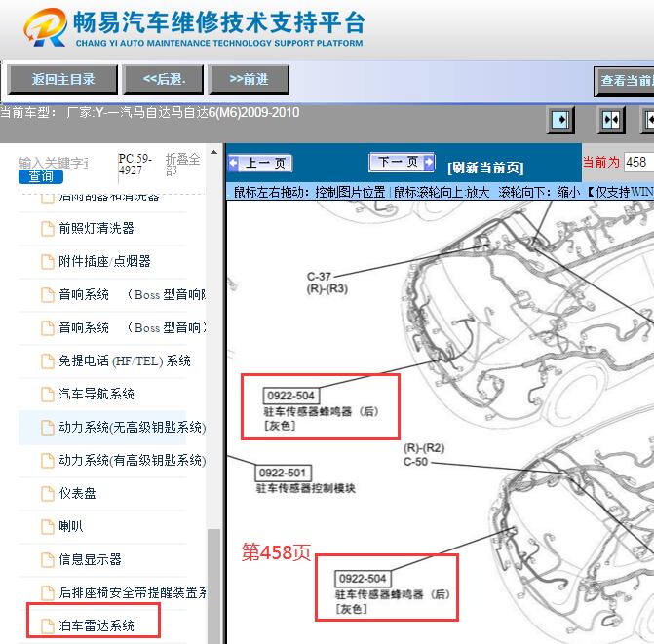Click page number field showing 458
Viewport: 654px width, 644px height.
(x=638, y=162)
